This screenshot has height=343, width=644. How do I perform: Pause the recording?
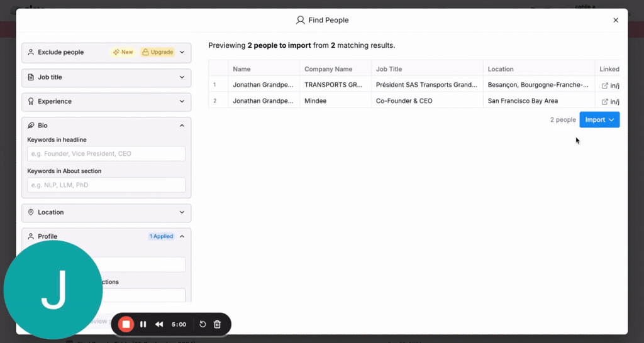click(x=143, y=324)
